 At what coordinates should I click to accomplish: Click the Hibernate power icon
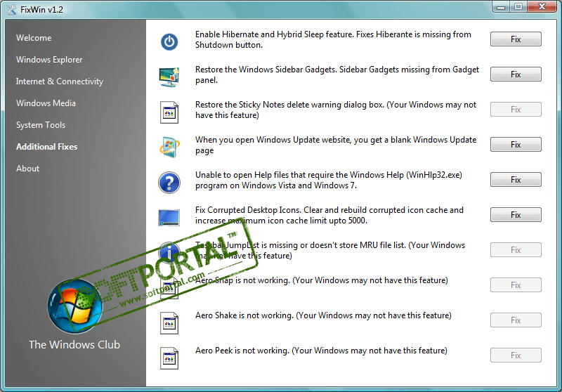tap(169, 42)
